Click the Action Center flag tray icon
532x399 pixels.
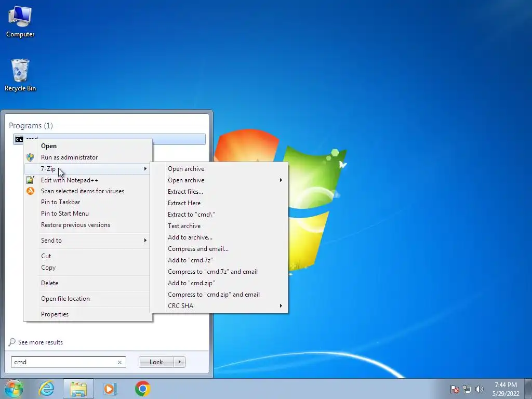454,389
